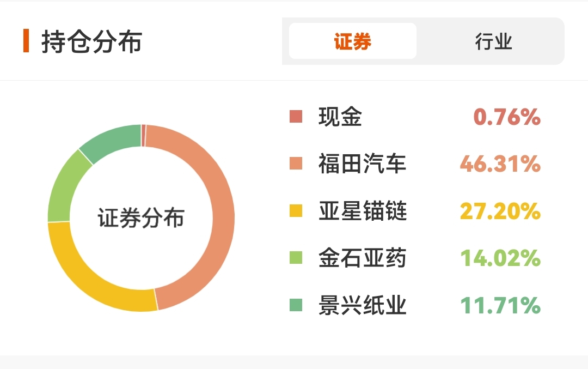Screen dimensions: 588x369
Task: Click the 14.02% percentage value
Action: coord(500,258)
